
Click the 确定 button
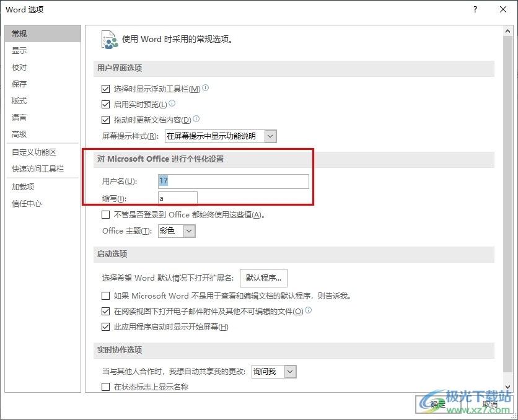tap(438, 404)
